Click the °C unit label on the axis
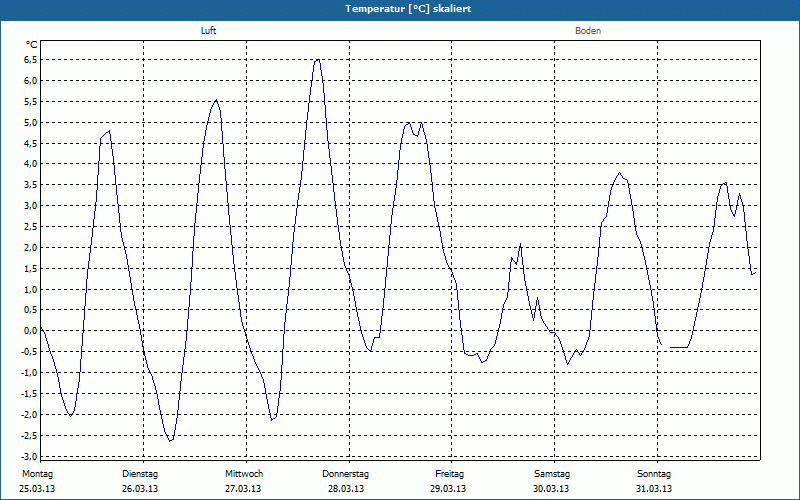This screenshot has width=800, height=500. click(32, 45)
